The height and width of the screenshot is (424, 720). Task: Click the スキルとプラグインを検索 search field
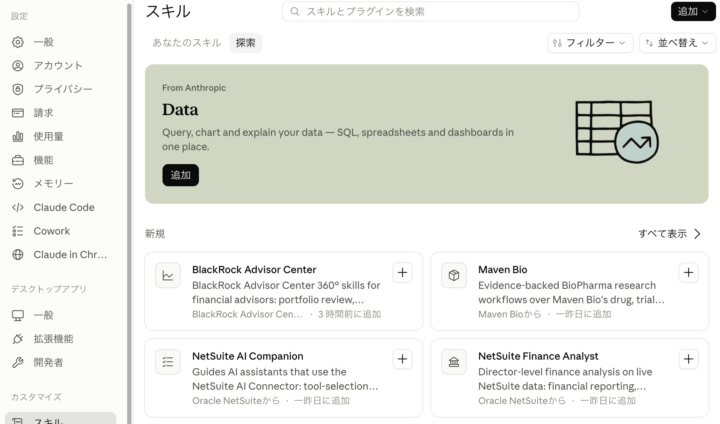click(x=430, y=11)
